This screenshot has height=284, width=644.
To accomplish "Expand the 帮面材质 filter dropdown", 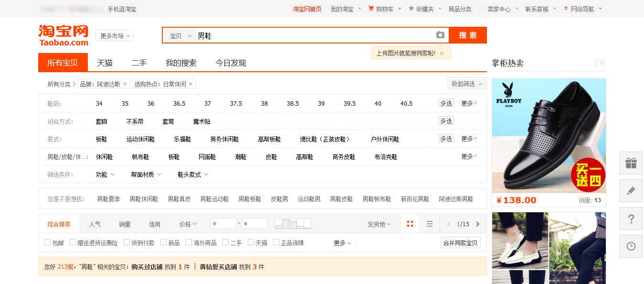I will pyautogui.click(x=146, y=175).
